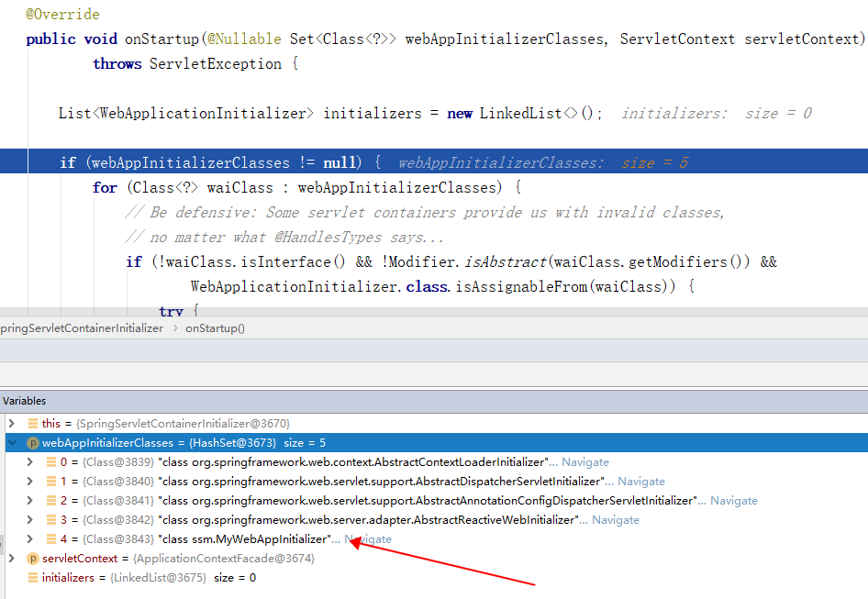The width and height of the screenshot is (868, 599).
Task: Navigate to AbstractDispatcherServletInitializer class
Action: (x=640, y=482)
